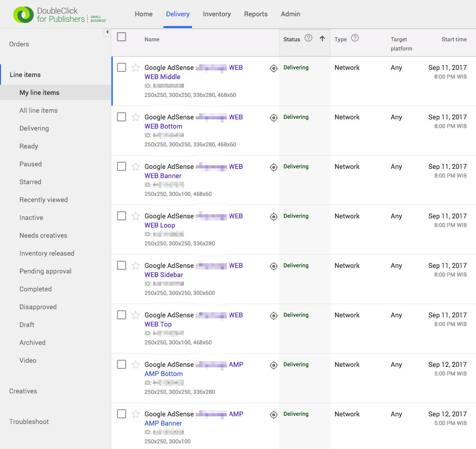Open the WEB Sidebar line item link
Image resolution: width=476 pixels, height=449 pixels.
click(164, 275)
